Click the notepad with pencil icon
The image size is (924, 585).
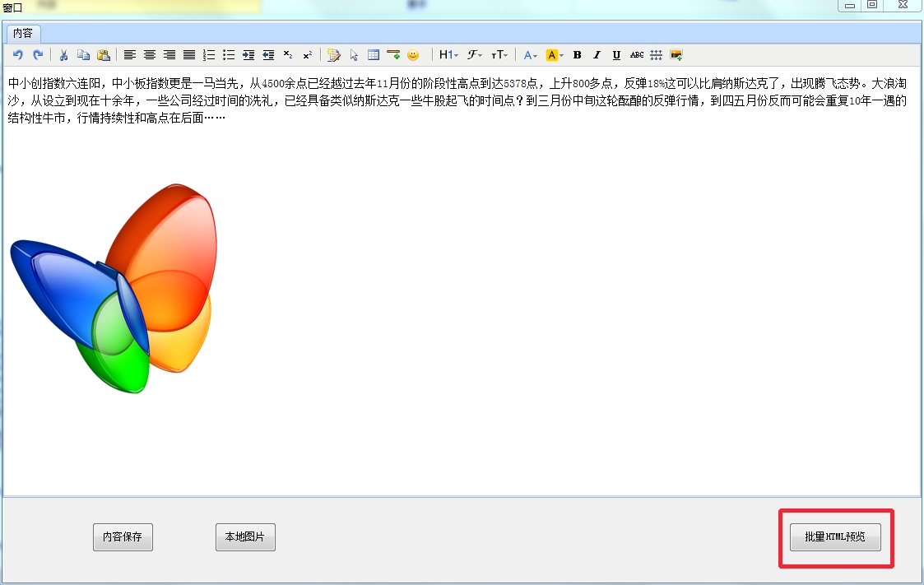pyautogui.click(x=333, y=55)
